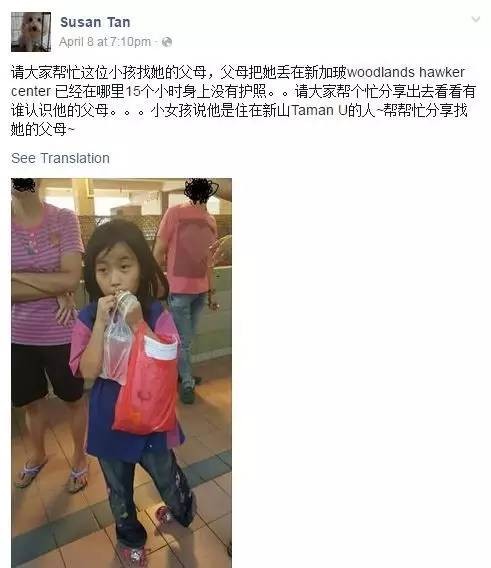Open the post options chevron menu
The image size is (491, 568).
(475, 19)
